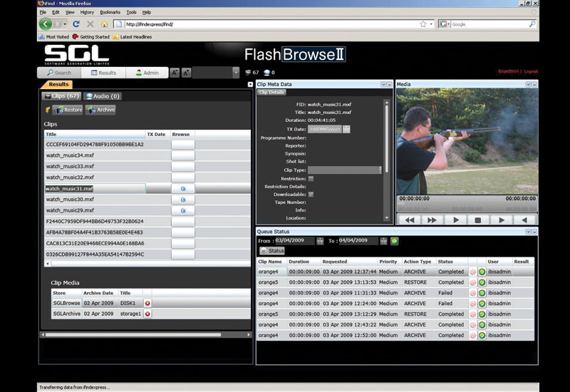Open the File menu
The width and height of the screenshot is (570, 392).
click(43, 12)
